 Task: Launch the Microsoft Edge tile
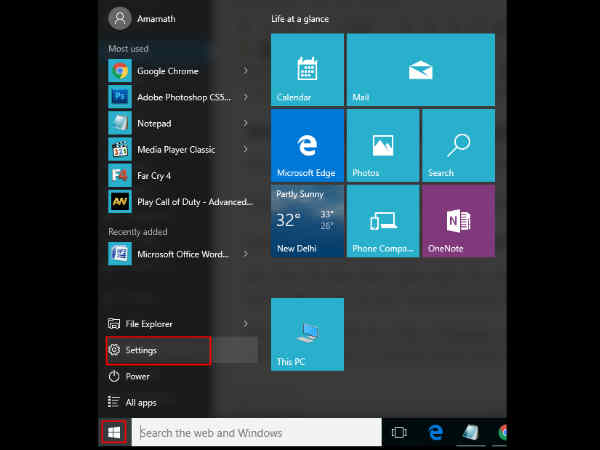[307, 145]
